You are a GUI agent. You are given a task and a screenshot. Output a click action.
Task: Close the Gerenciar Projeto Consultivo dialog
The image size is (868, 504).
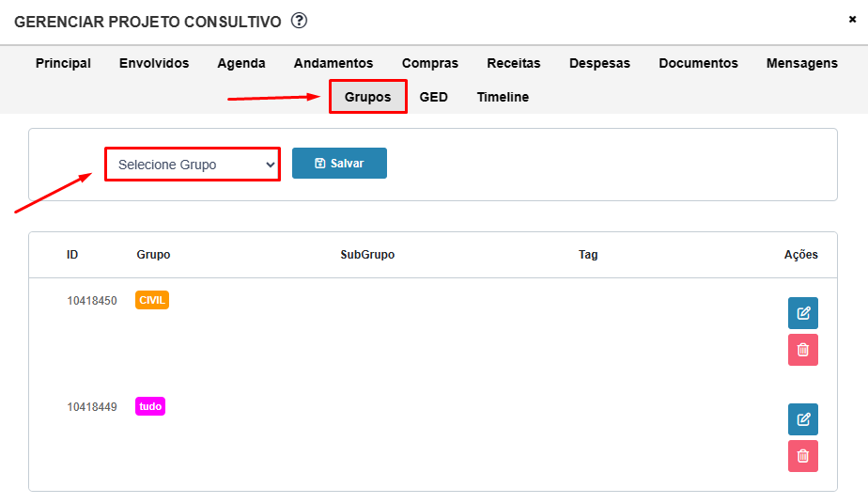click(853, 20)
